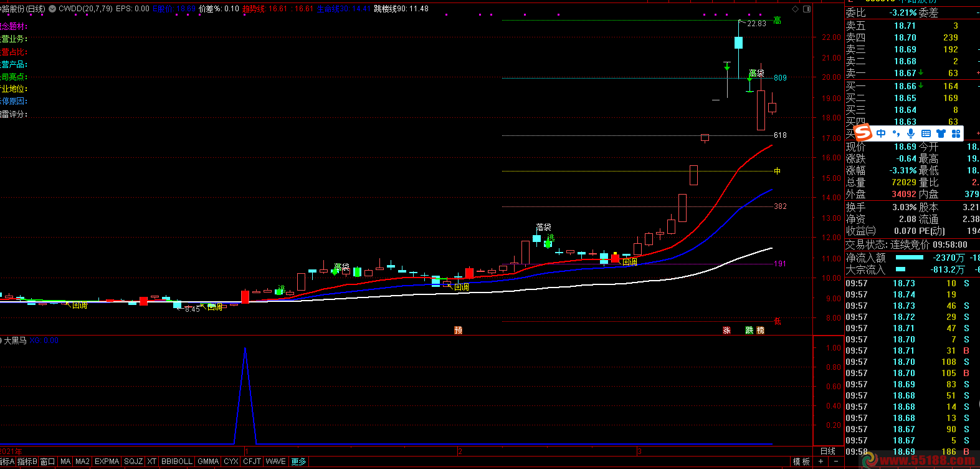Click the 交易状态 连续竞价 status line
980x469 pixels.
[x=906, y=245]
